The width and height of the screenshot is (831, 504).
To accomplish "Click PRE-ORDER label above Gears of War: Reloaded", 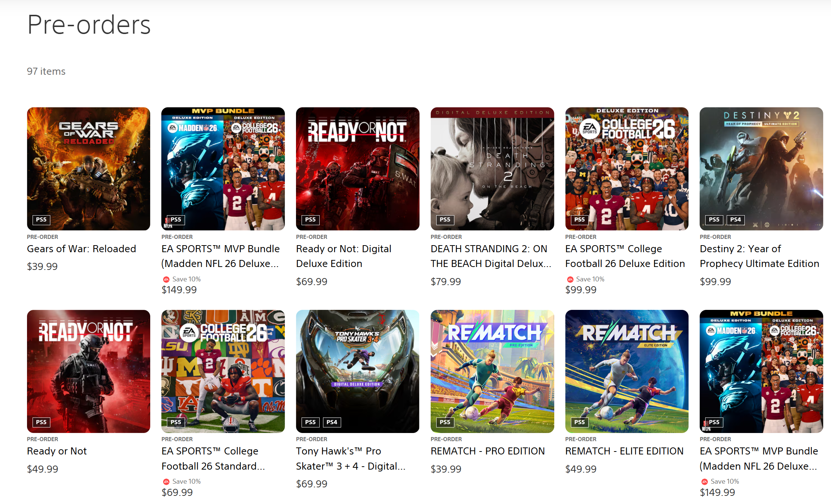I will click(43, 237).
